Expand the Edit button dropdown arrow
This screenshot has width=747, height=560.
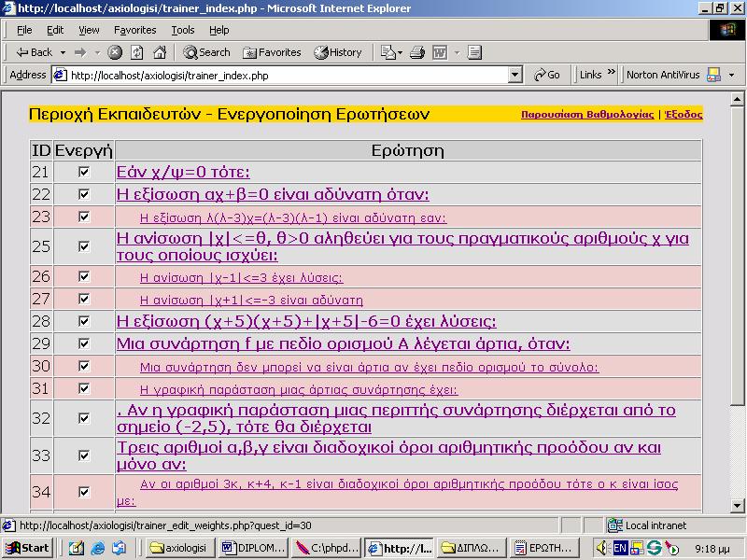tap(457, 52)
